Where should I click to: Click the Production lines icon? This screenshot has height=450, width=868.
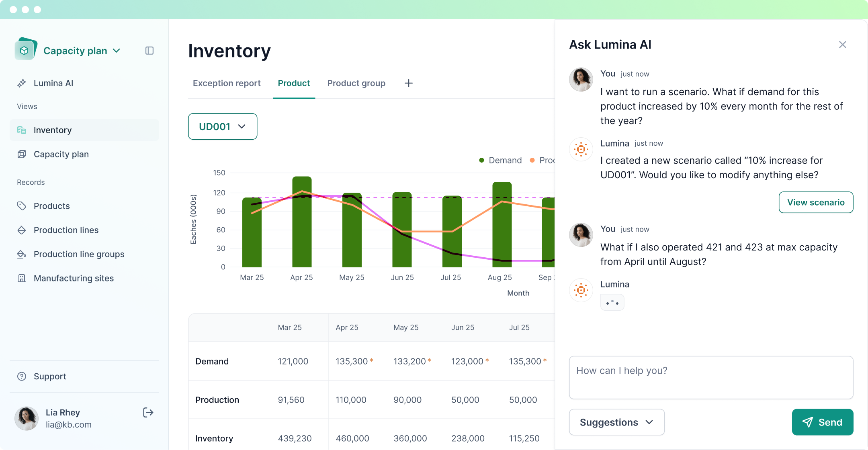tap(22, 230)
